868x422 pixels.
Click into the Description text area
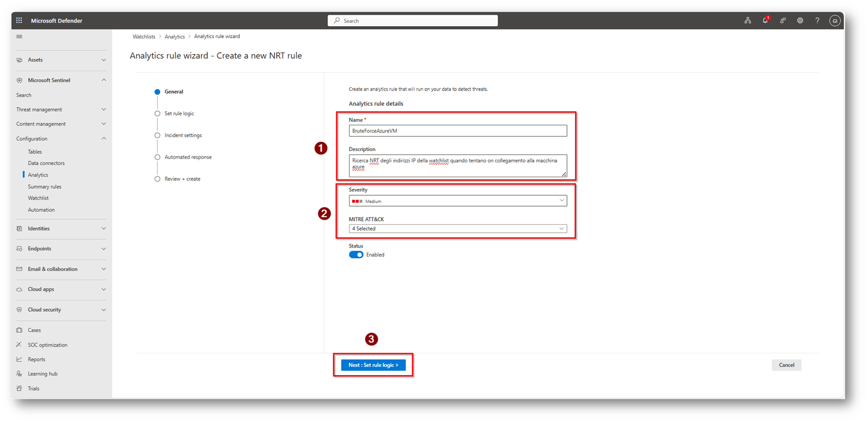click(x=458, y=166)
